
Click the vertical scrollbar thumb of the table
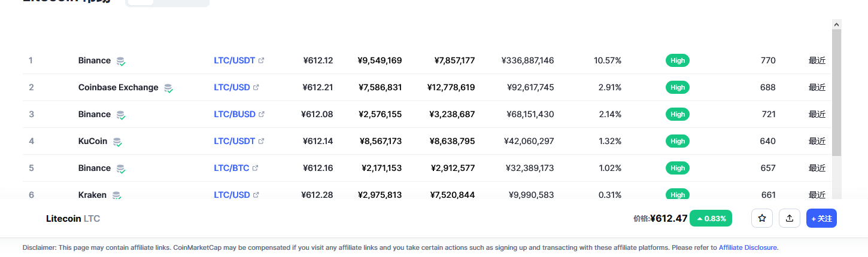coord(836,93)
